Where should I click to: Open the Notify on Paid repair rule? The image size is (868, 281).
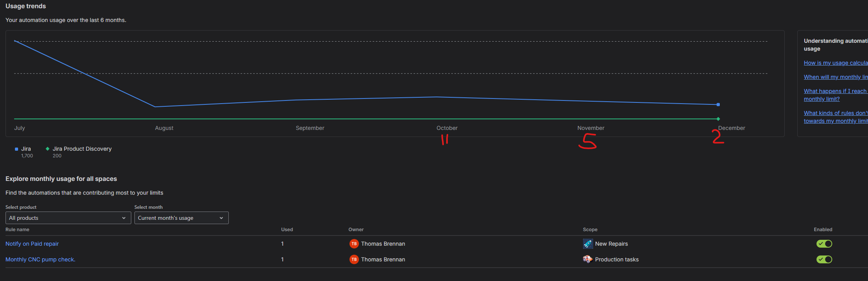(x=32, y=244)
